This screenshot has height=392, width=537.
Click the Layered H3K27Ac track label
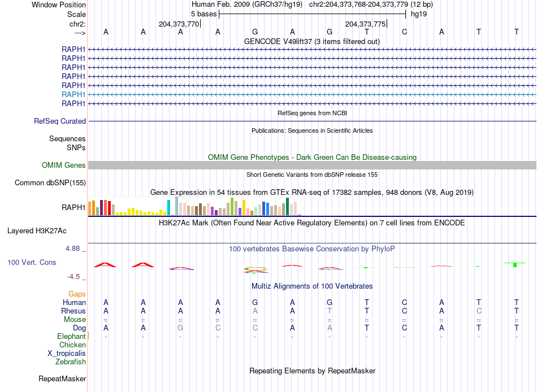click(x=37, y=231)
